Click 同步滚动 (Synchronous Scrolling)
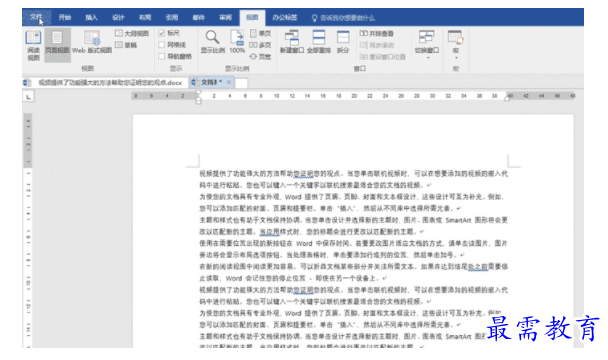 377,45
